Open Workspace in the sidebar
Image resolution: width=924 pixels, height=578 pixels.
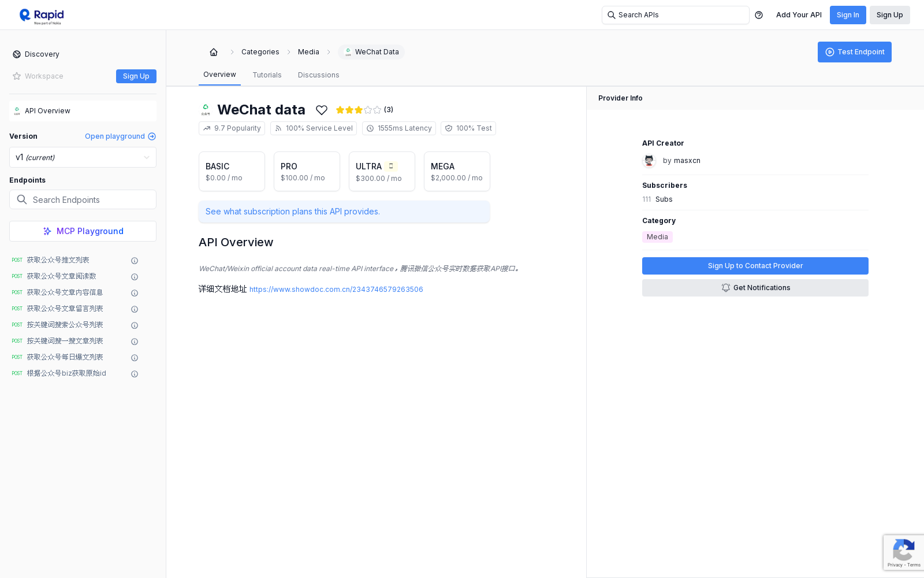click(38, 76)
